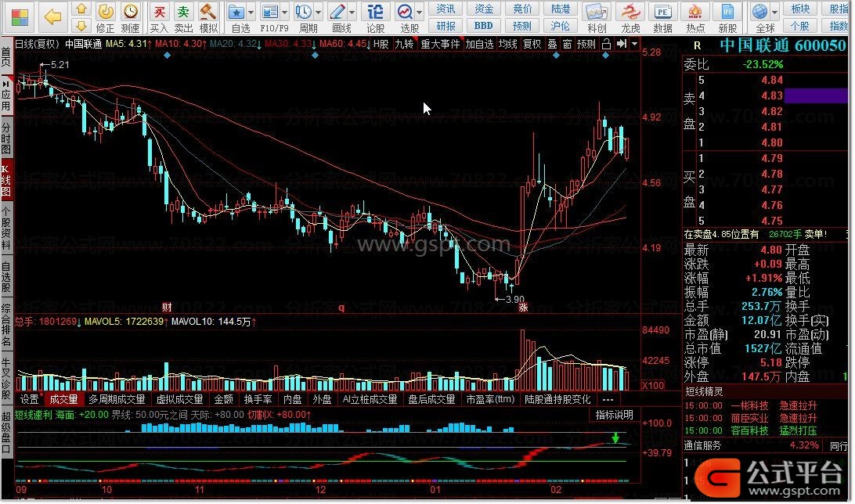
Task: Click the 财 marker on the time axis
Action: 167,308
